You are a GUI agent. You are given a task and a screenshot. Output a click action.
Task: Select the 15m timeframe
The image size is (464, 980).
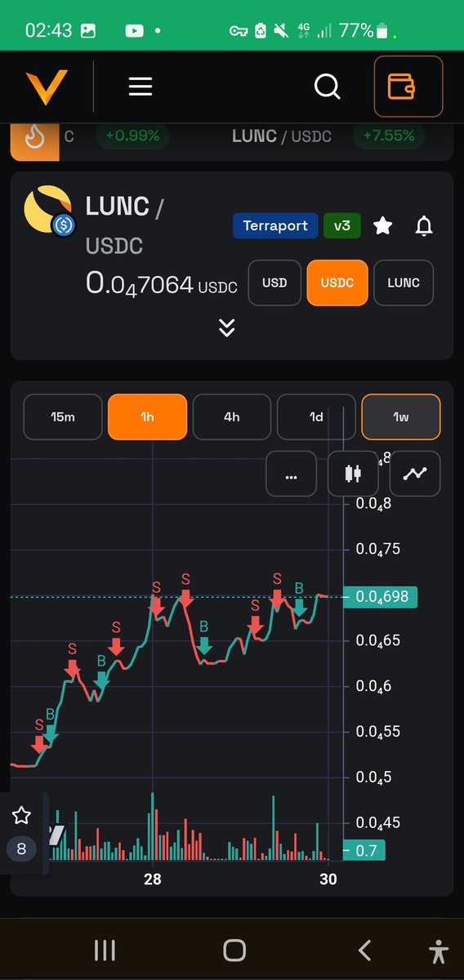click(63, 417)
